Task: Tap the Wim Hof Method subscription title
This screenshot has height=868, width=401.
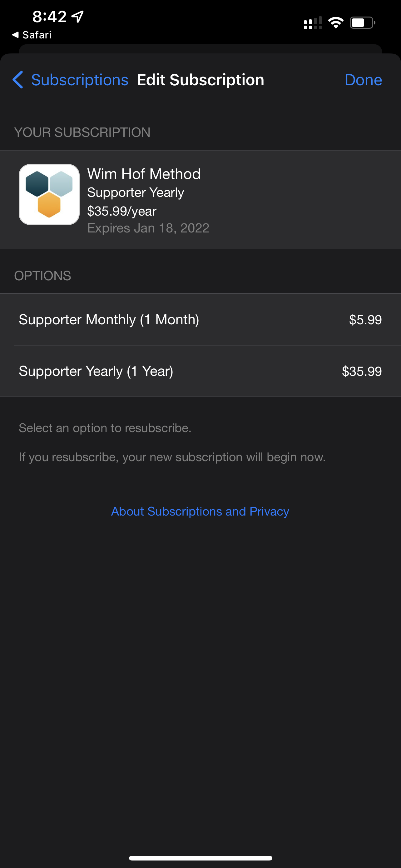Action: (144, 174)
